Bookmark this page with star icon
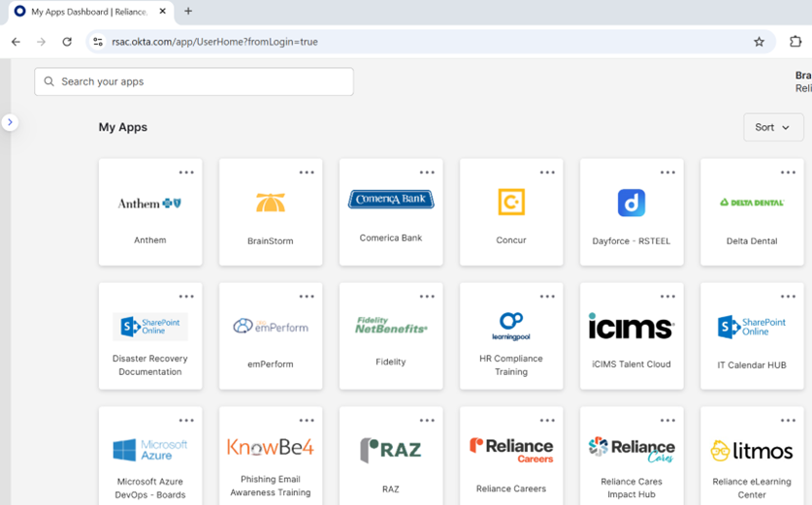 (760, 42)
